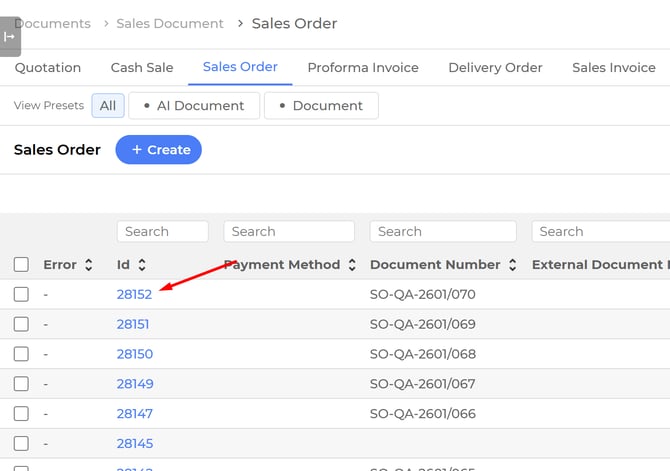Open the Cash Sale tab

tap(142, 68)
